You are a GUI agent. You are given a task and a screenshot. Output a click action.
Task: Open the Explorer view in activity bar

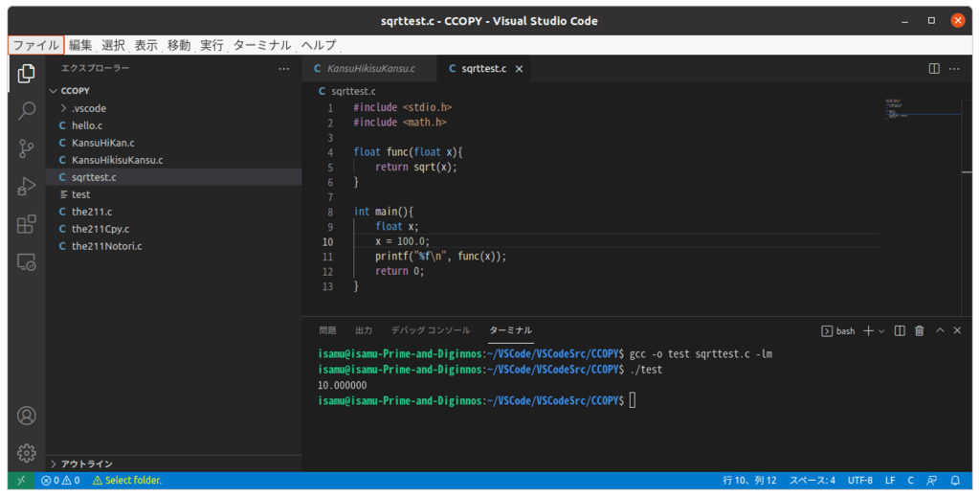[26, 74]
